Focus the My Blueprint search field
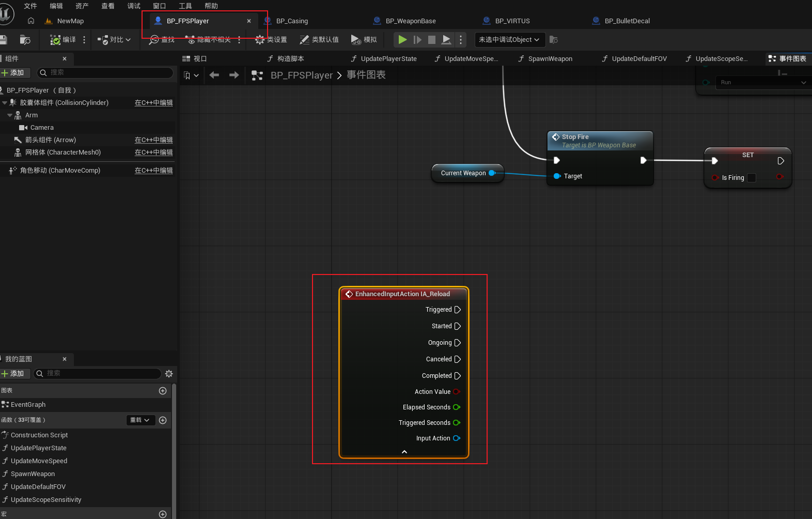Screen dimensions: 812x519 [x=97, y=374]
